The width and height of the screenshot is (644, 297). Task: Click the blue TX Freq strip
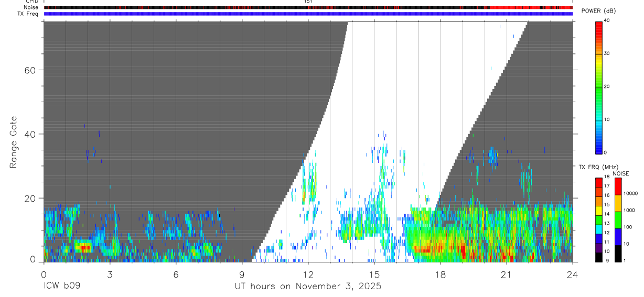click(x=308, y=14)
